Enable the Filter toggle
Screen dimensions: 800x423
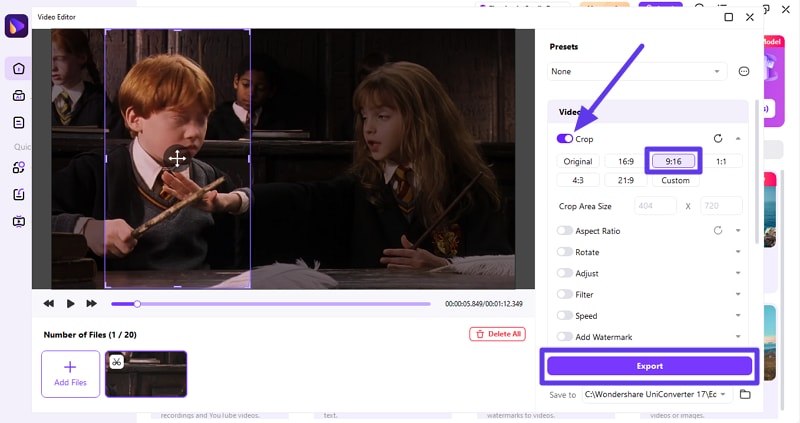pyautogui.click(x=564, y=294)
